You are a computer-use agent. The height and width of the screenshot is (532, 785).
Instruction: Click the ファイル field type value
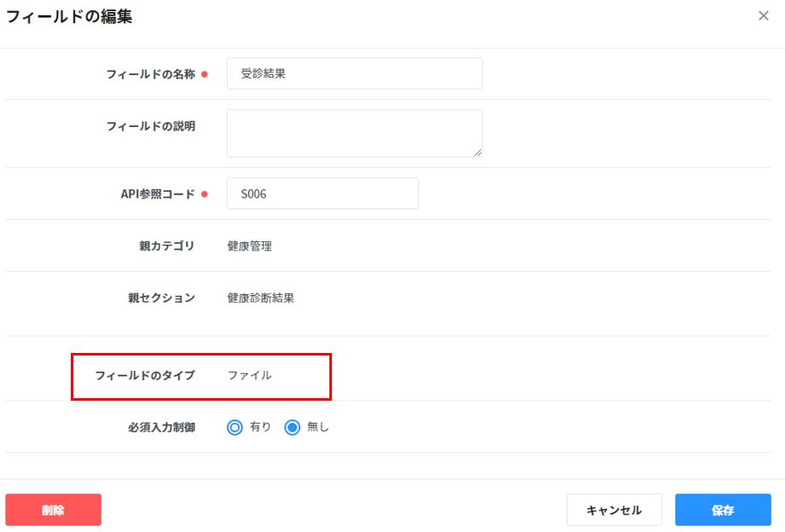249,375
